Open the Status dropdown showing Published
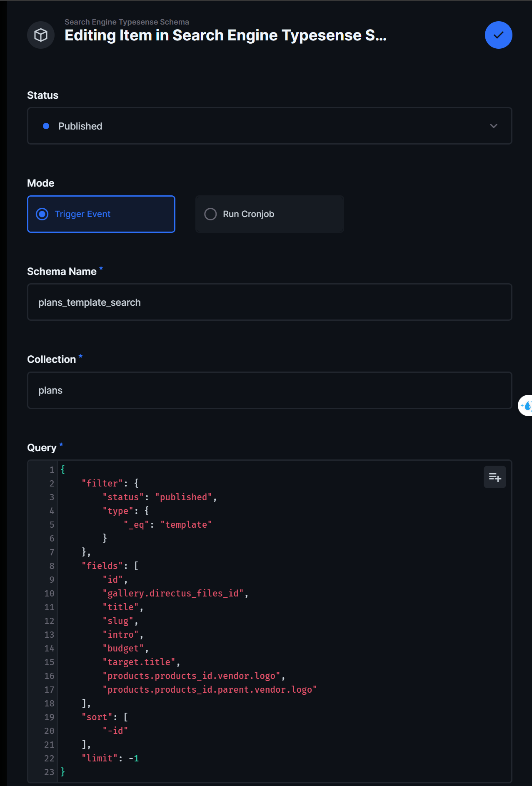This screenshot has height=786, width=532. pos(269,126)
